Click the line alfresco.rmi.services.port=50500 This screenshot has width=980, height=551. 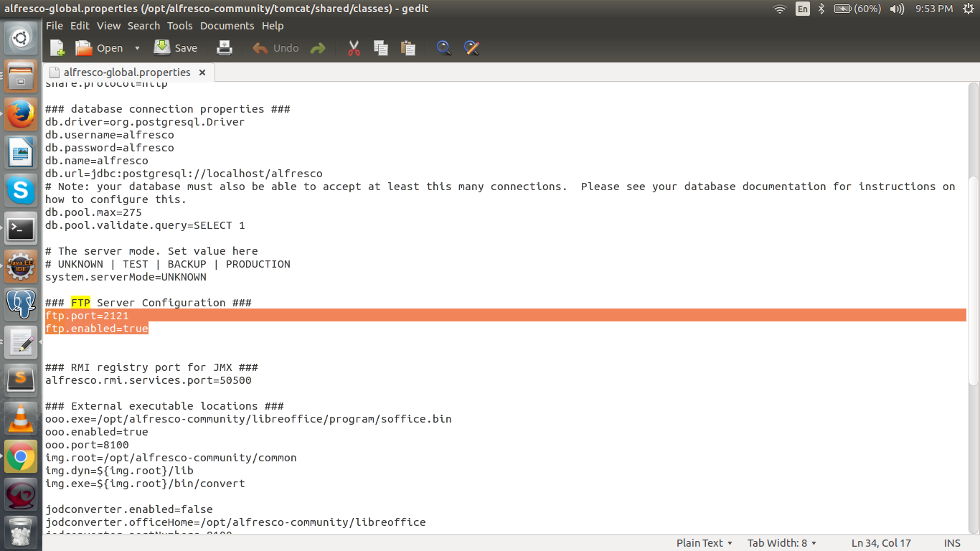[x=149, y=380]
